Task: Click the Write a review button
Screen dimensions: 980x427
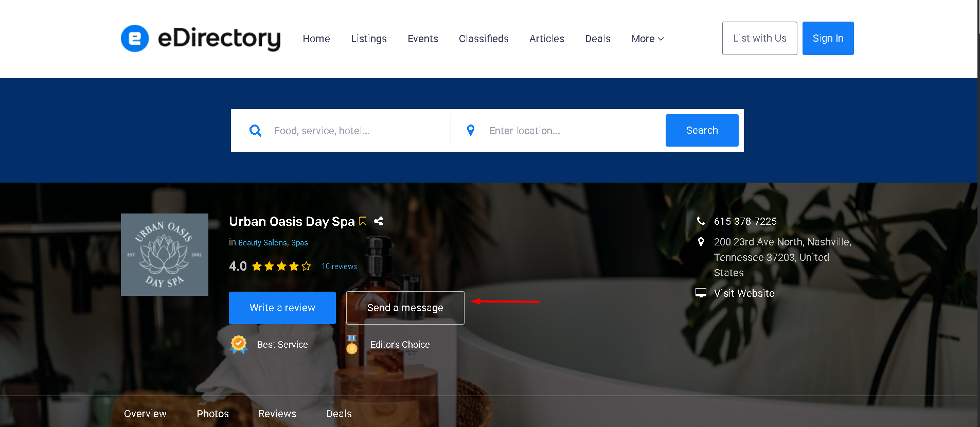Action: pos(282,308)
